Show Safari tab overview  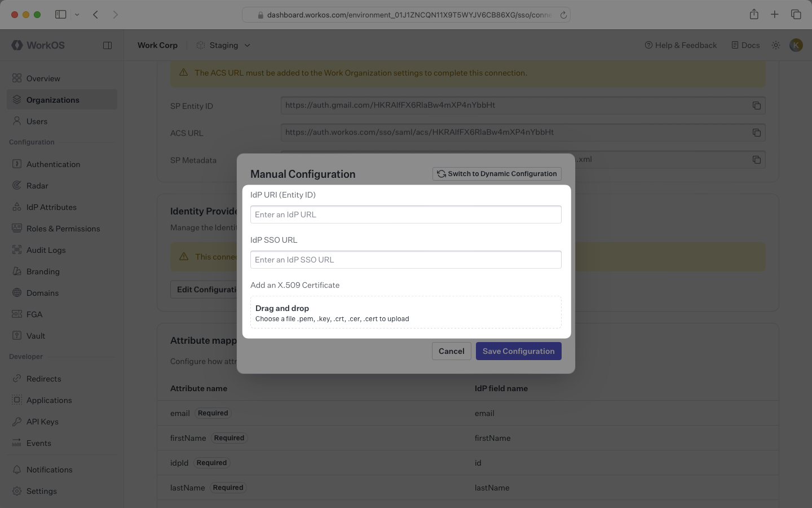point(796,15)
